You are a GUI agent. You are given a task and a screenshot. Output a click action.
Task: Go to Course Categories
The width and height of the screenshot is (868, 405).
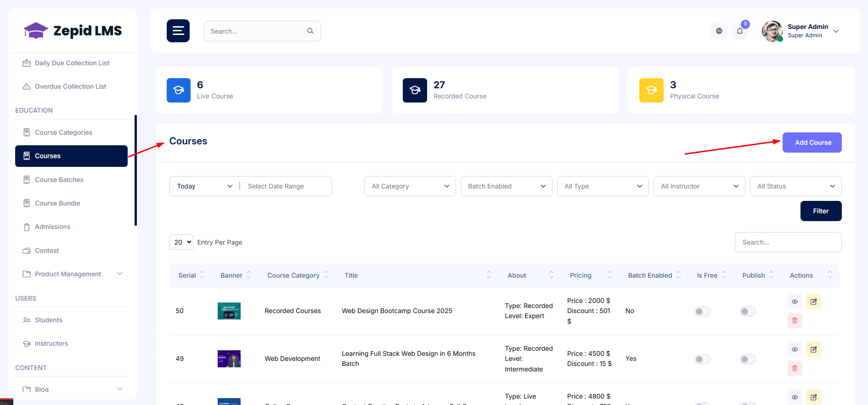[x=72, y=132]
